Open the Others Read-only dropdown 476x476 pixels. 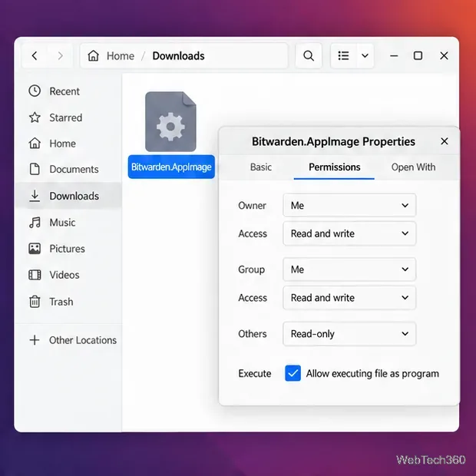(x=349, y=334)
